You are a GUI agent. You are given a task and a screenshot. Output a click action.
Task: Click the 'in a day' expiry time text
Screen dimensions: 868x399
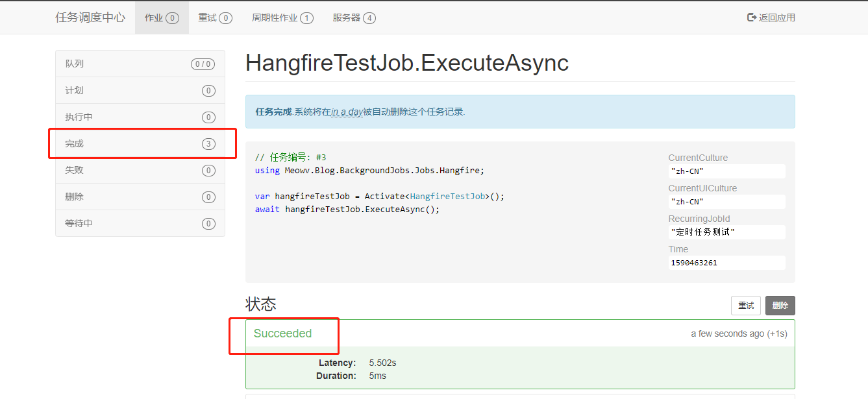point(347,112)
